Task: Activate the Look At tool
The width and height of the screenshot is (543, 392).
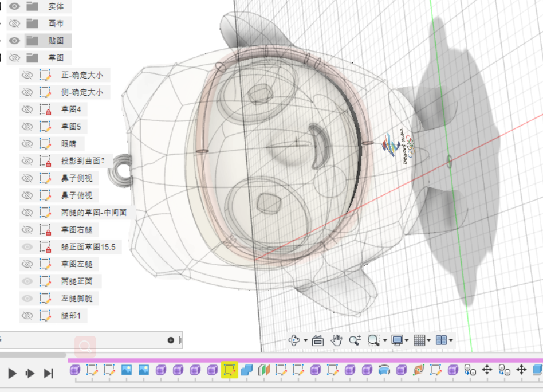Action: tap(318, 341)
